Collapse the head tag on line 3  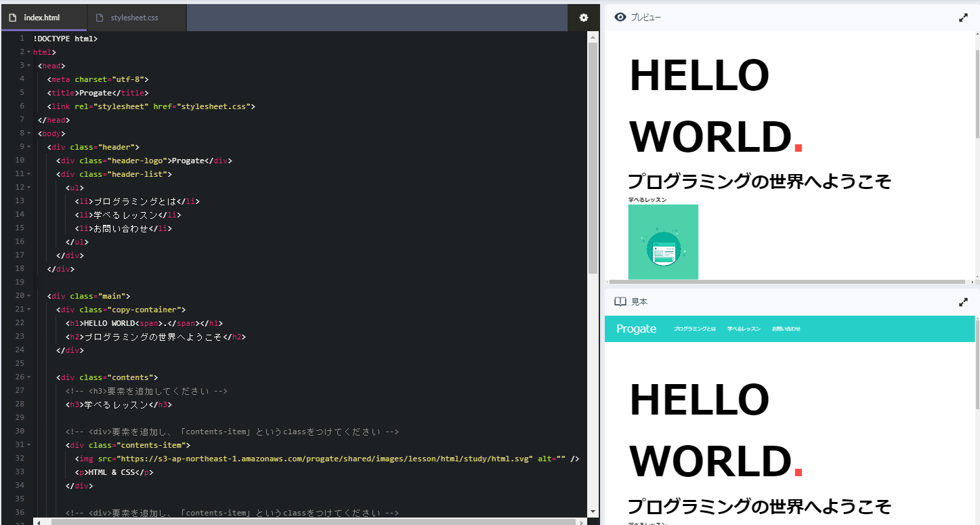pyautogui.click(x=28, y=66)
